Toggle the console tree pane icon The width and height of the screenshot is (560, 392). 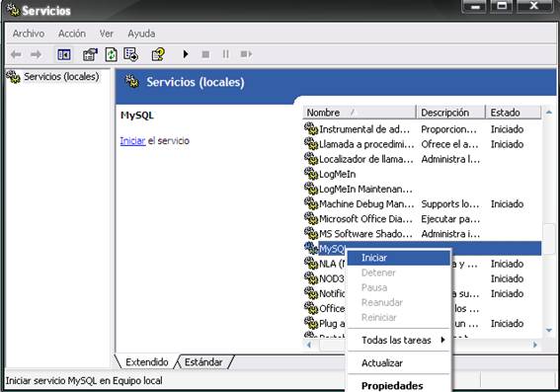click(64, 54)
